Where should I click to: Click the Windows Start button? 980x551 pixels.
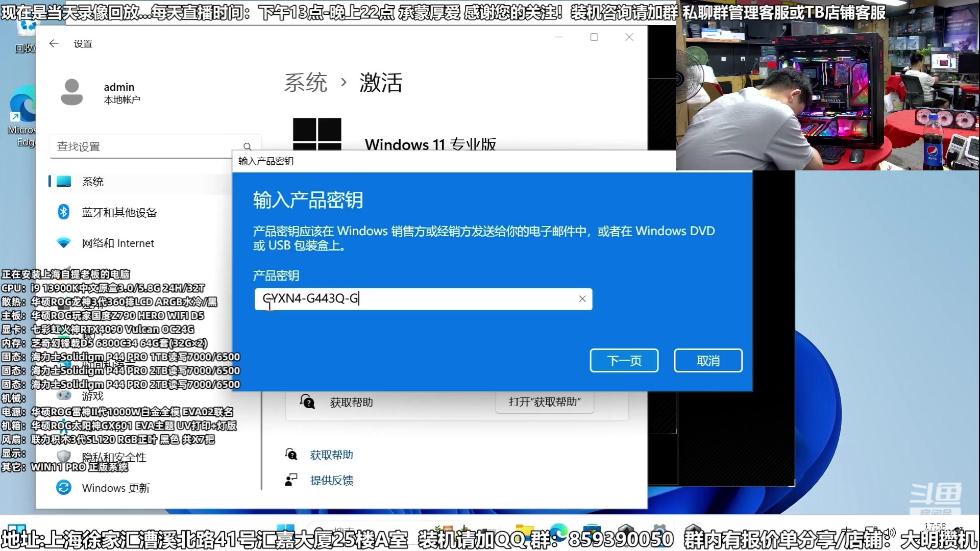click(286, 530)
